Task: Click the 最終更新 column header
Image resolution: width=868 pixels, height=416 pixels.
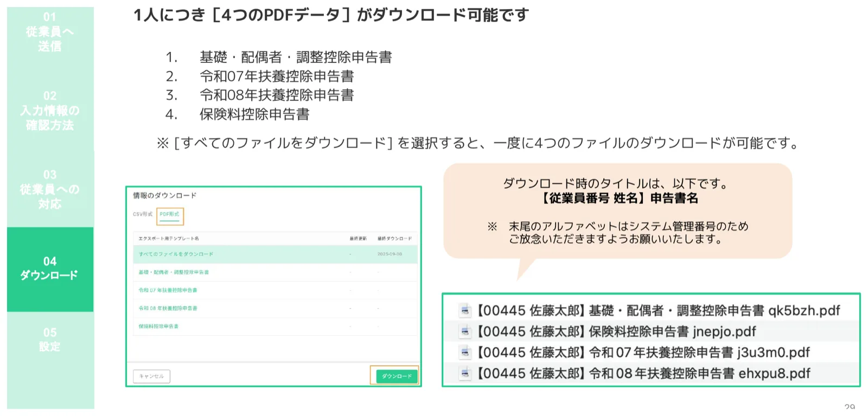Action: pos(358,239)
